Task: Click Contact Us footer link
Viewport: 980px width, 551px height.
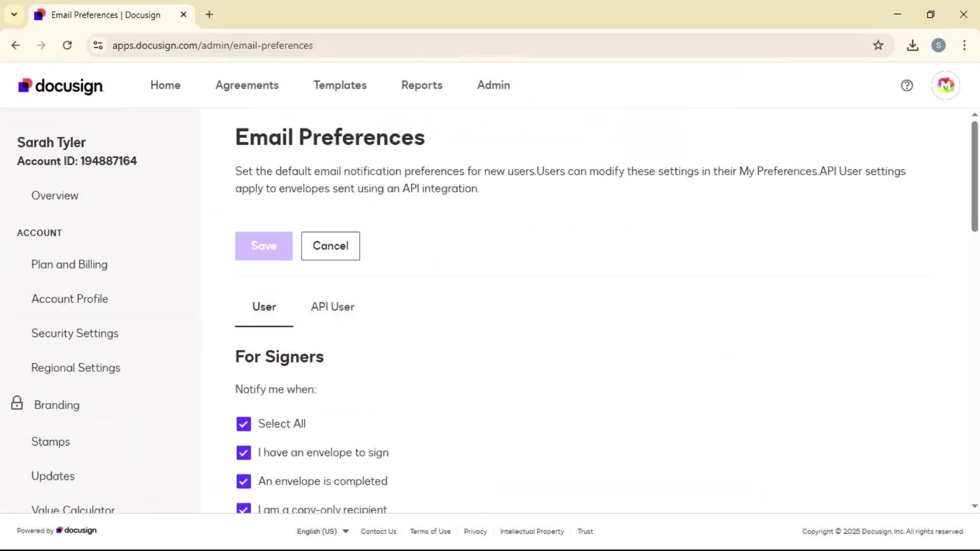Action: (x=378, y=531)
